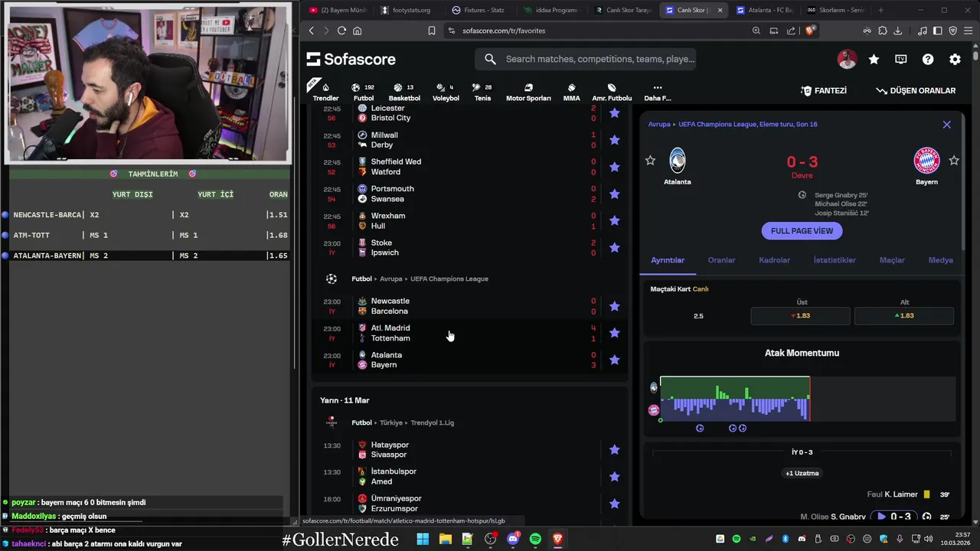Open the Trendyol 1.Lig league link
This screenshot has width=980, height=551.
[x=432, y=422]
